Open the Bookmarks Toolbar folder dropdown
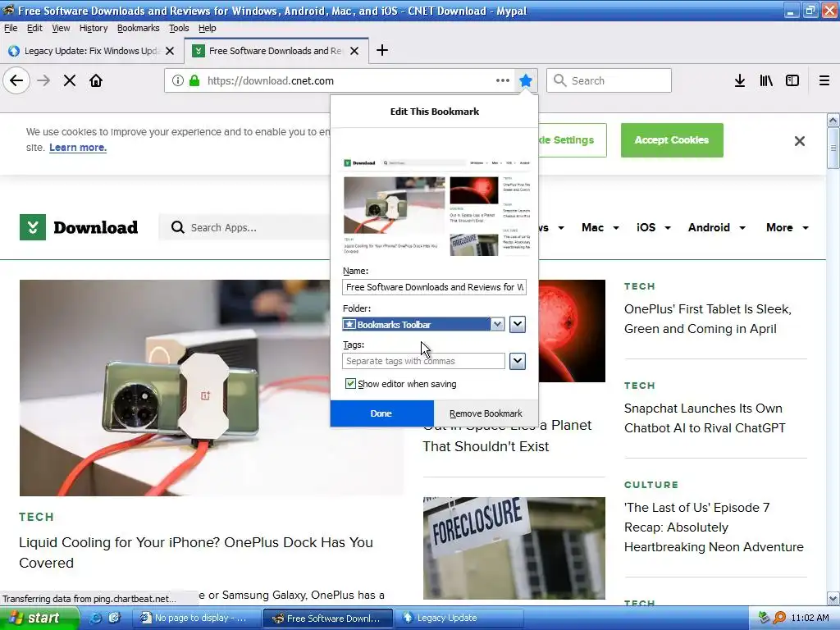This screenshot has width=840, height=630. tap(424, 324)
